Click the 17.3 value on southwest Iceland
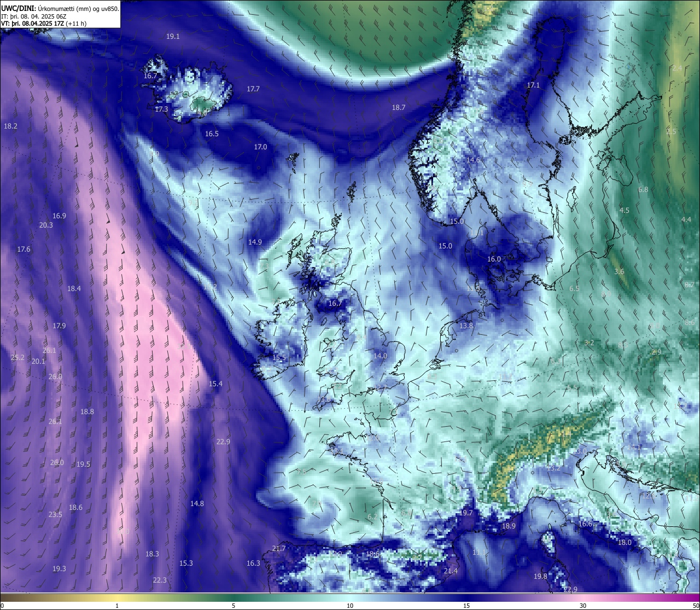700x610 pixels. click(161, 109)
